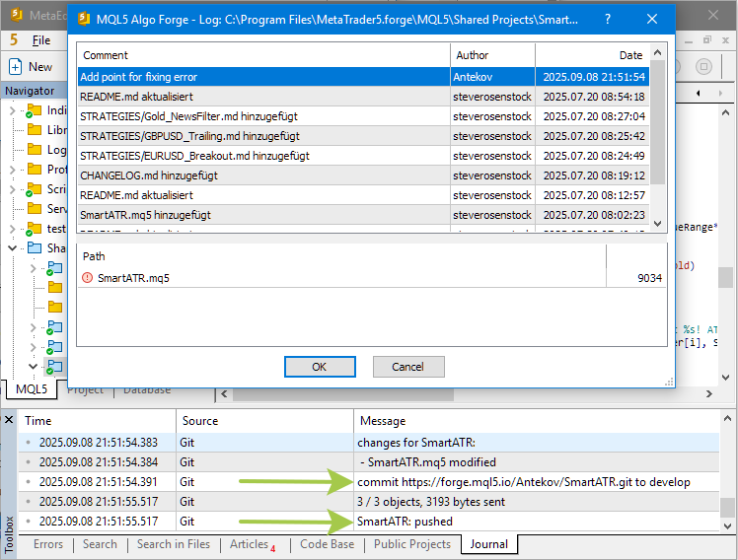Click the Path column header
Image resolution: width=738 pixels, height=560 pixels.
point(342,256)
